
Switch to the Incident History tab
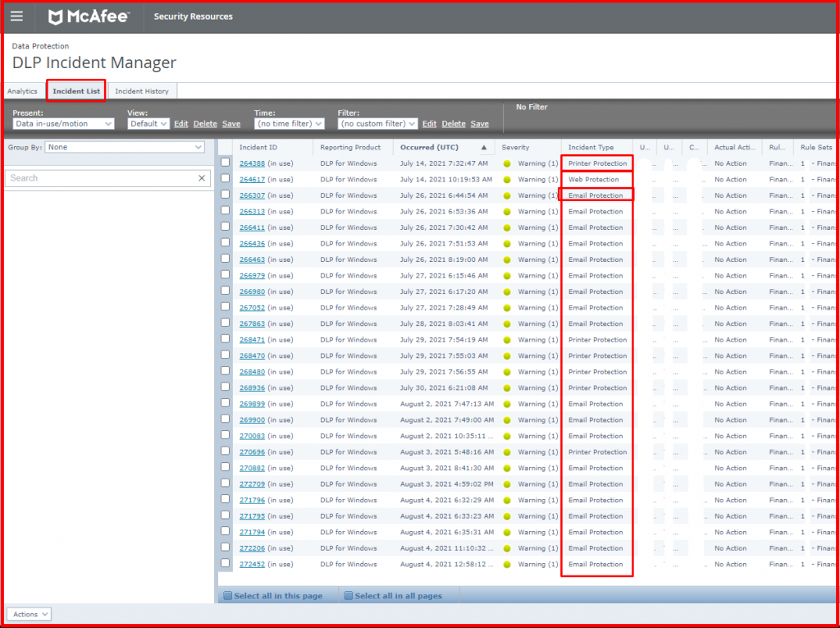(x=142, y=90)
